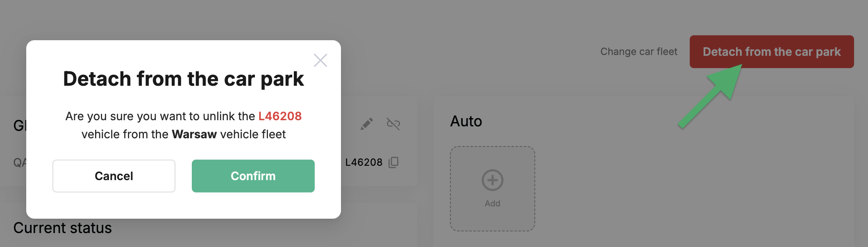Click the broken-chain unlink icon
This screenshot has height=247, width=868.
click(393, 123)
